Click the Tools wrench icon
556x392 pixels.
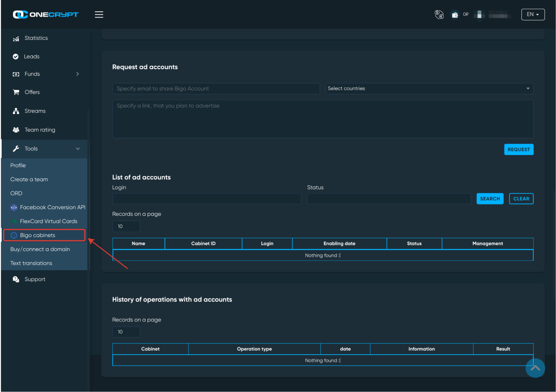click(16, 149)
